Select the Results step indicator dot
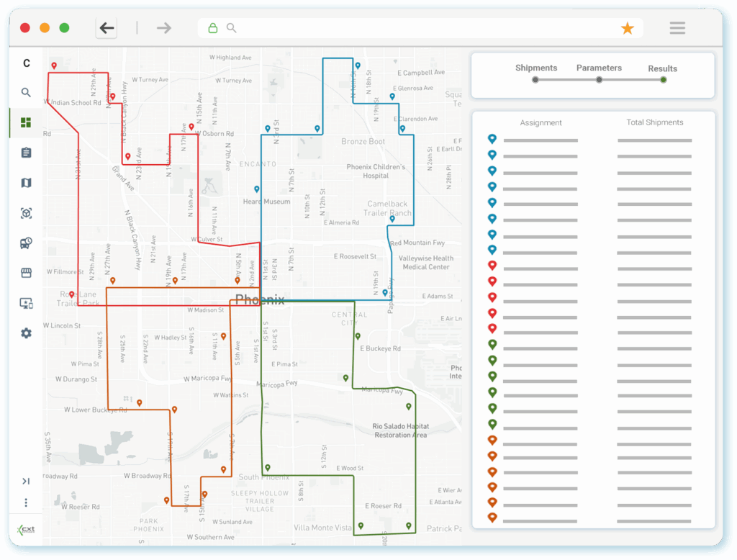Screen dimensions: 737x560 [x=662, y=80]
